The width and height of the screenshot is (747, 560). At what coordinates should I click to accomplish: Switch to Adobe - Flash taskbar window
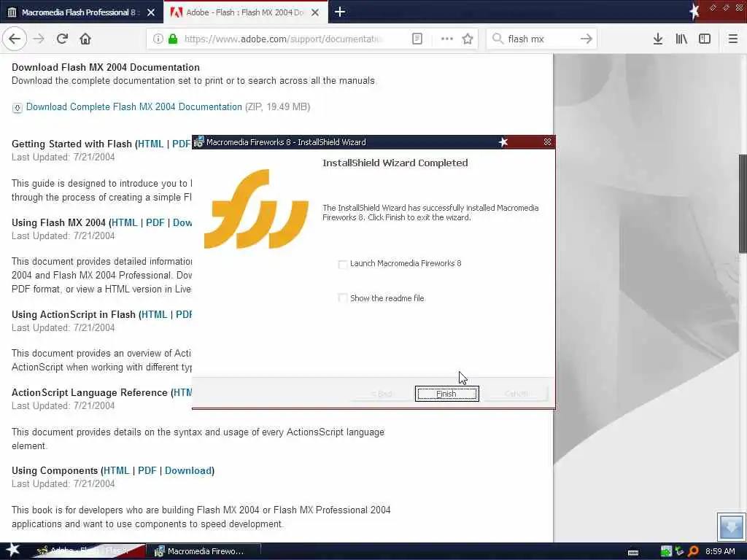pyautogui.click(x=88, y=551)
